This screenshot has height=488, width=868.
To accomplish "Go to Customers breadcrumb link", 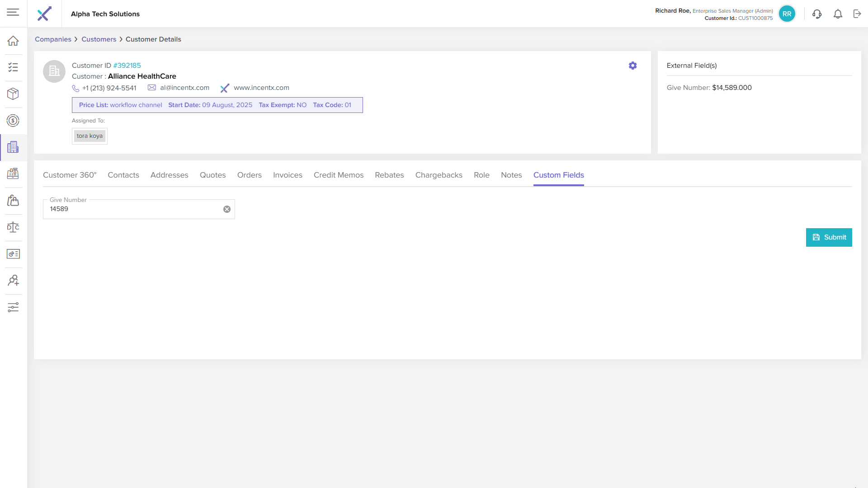I will pyautogui.click(x=99, y=39).
